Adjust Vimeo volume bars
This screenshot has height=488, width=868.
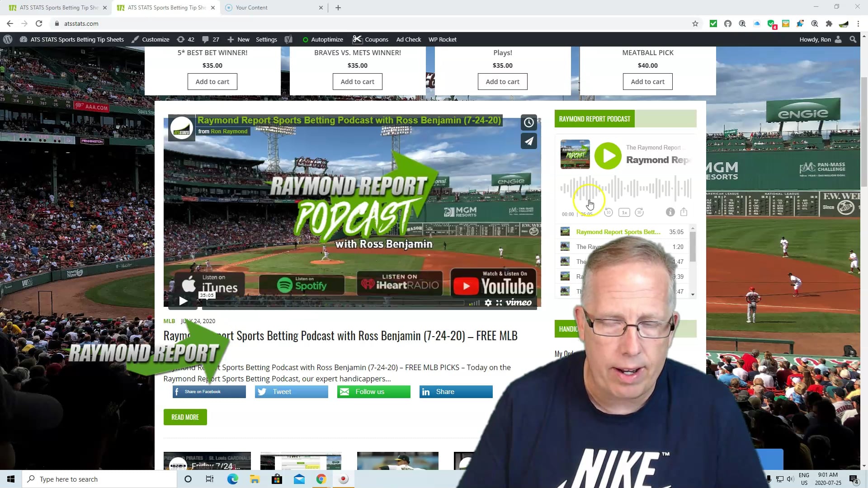coord(474,303)
